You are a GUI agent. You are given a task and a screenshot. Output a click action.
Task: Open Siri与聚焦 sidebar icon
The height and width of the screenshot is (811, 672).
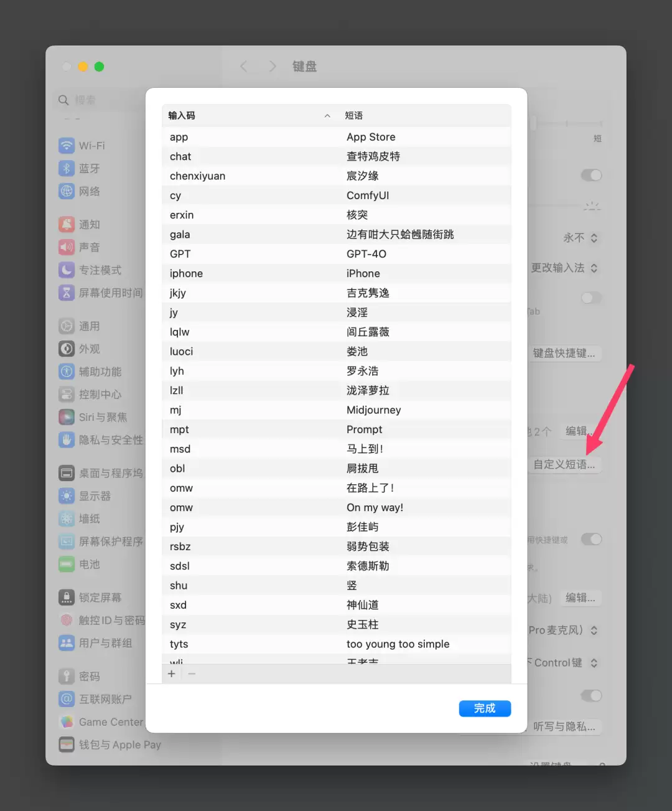(67, 416)
